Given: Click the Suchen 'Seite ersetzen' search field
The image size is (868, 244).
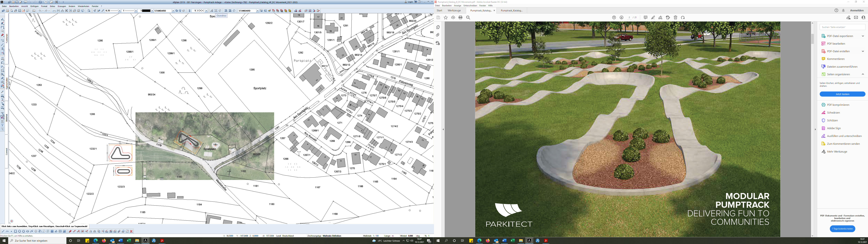Looking at the screenshot, I should click(842, 27).
